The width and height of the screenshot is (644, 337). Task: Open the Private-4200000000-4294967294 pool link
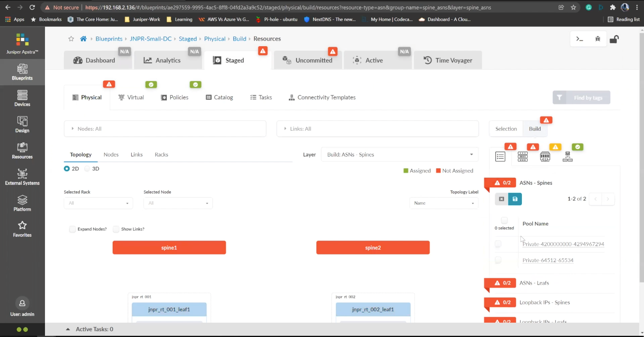[563, 244]
